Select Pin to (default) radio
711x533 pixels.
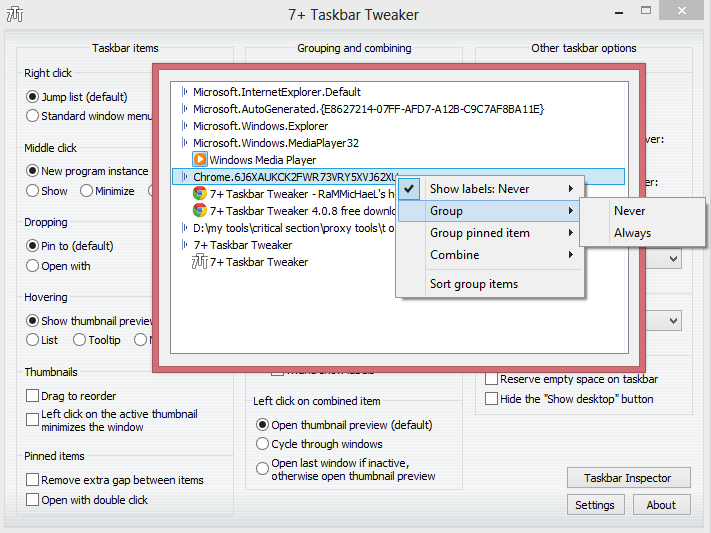32,246
